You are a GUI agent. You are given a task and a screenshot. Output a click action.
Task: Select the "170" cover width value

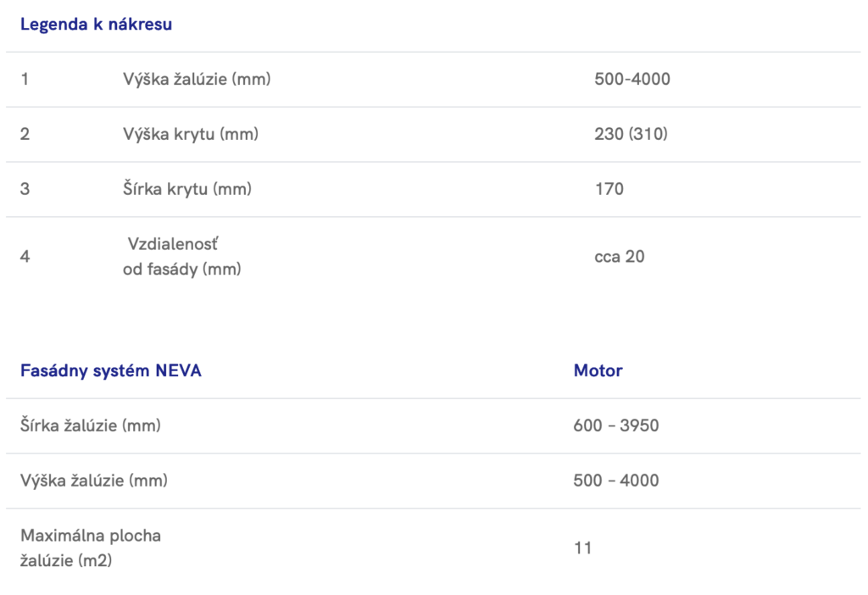(609, 189)
